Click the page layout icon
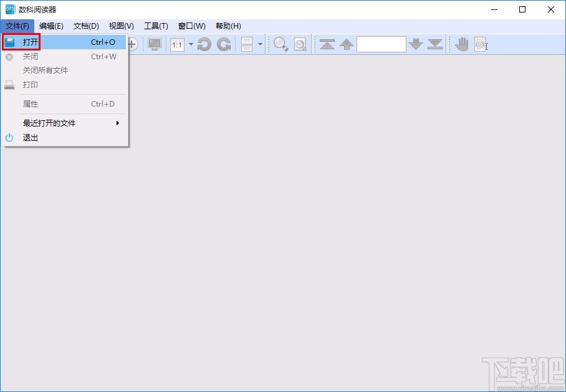The height and width of the screenshot is (392, 566). tap(247, 44)
